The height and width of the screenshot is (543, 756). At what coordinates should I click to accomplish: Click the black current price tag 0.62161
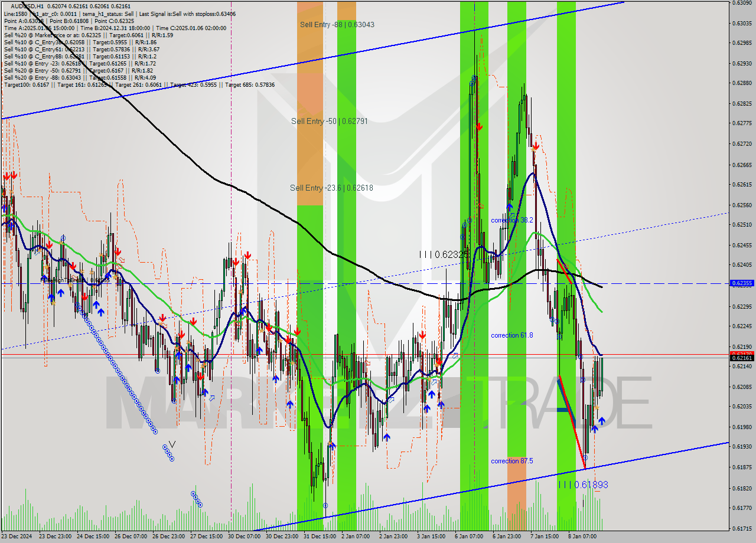coord(742,358)
